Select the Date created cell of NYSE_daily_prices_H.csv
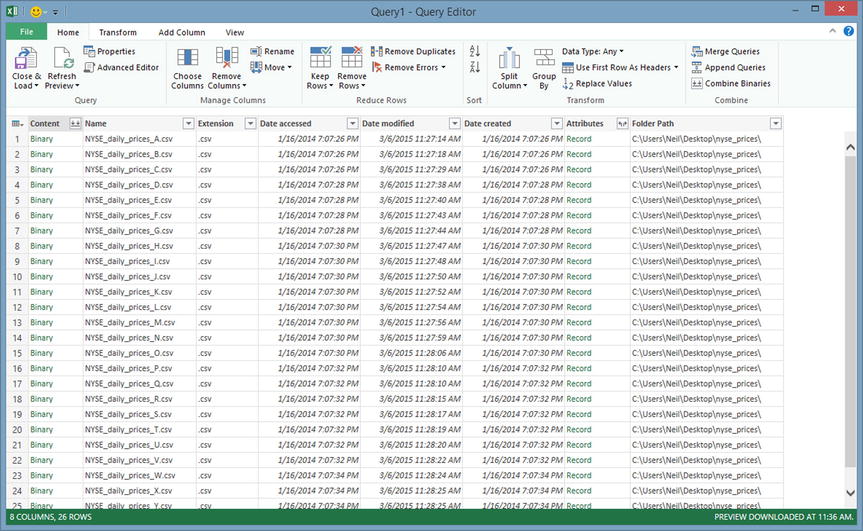The image size is (863, 531). (x=514, y=246)
